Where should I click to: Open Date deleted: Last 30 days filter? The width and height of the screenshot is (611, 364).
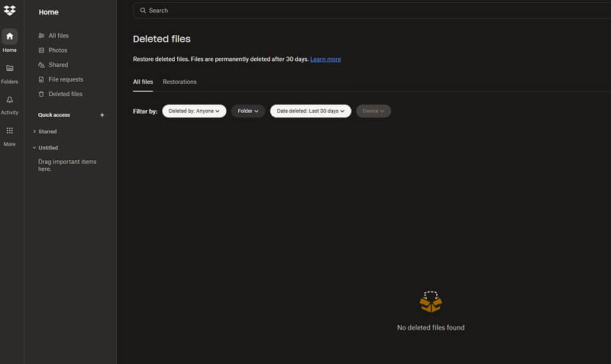(311, 111)
